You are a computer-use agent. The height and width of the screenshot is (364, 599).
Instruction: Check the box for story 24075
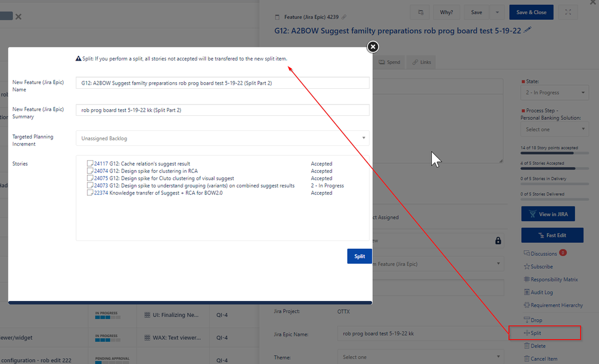click(90, 178)
